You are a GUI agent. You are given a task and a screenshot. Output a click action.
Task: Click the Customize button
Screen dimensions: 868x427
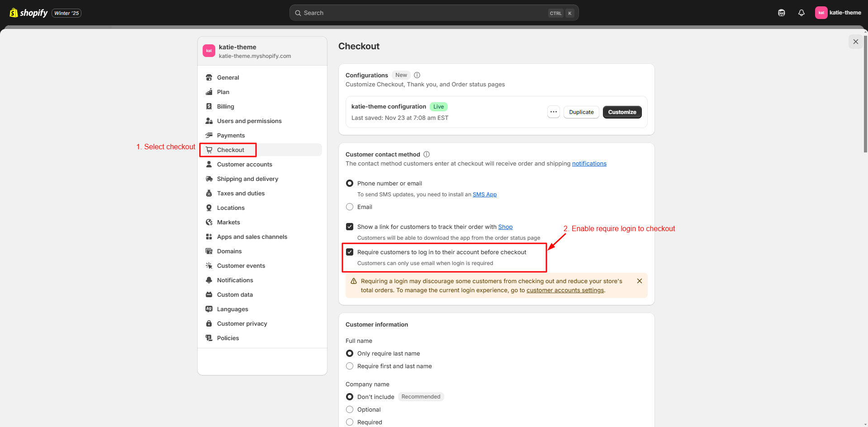click(622, 112)
